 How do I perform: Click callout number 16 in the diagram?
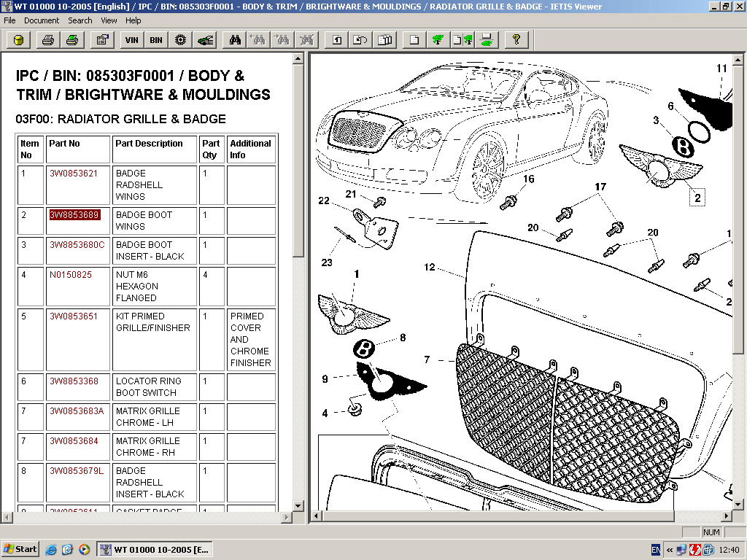click(x=529, y=179)
